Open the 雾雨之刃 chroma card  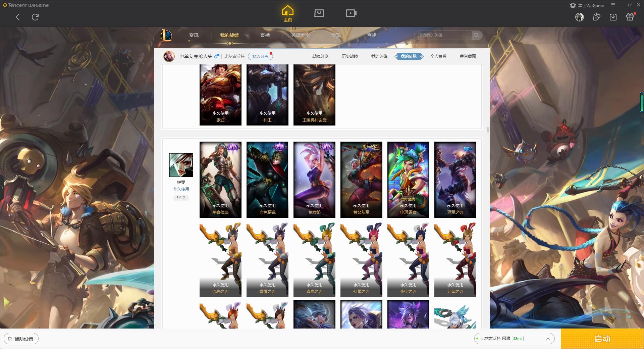[267, 259]
